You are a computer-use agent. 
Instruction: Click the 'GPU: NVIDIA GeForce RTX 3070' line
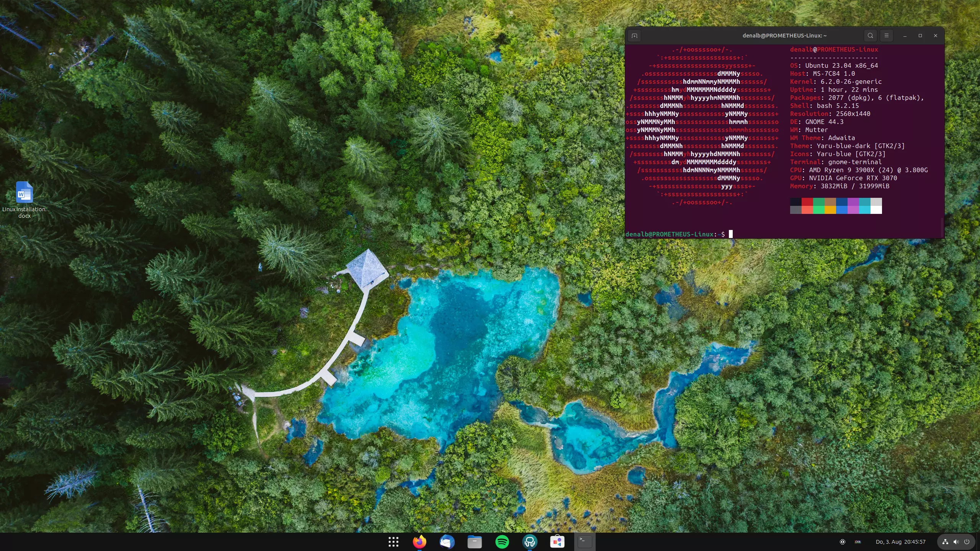[844, 178]
